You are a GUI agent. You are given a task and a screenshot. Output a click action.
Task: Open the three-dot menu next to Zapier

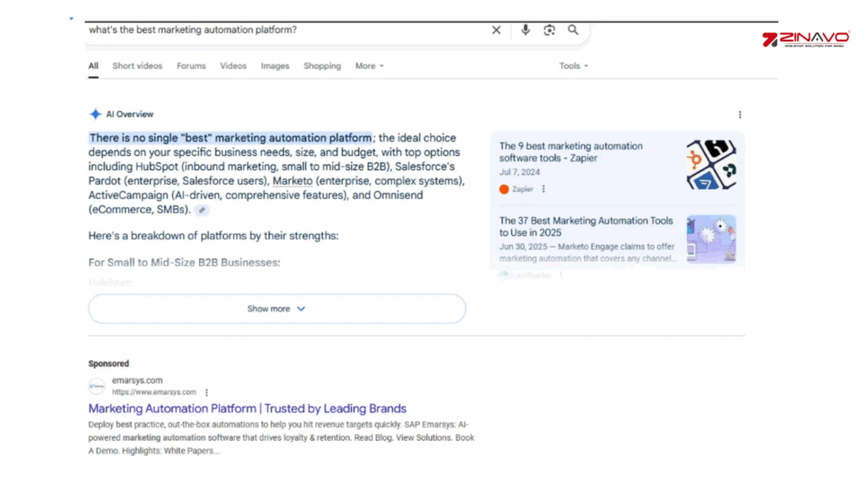[x=543, y=189]
